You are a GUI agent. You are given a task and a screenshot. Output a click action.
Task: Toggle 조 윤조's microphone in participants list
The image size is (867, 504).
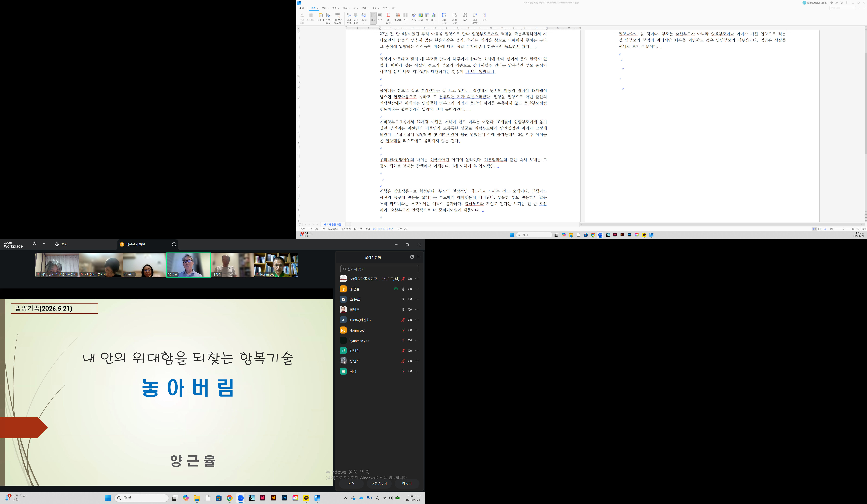click(403, 299)
